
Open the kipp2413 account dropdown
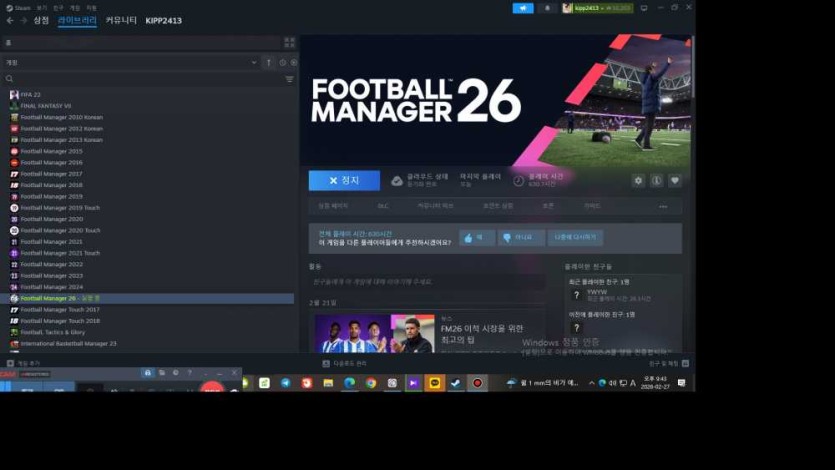click(x=596, y=8)
